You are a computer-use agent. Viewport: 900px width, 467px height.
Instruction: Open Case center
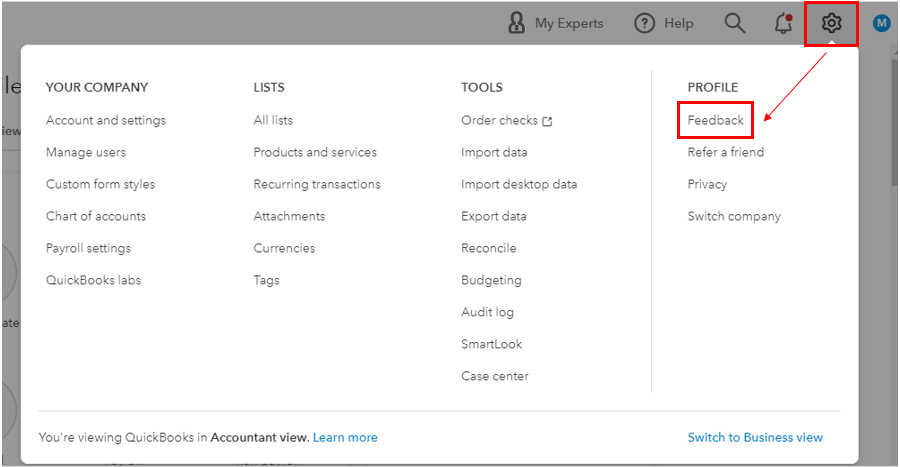[x=495, y=376]
